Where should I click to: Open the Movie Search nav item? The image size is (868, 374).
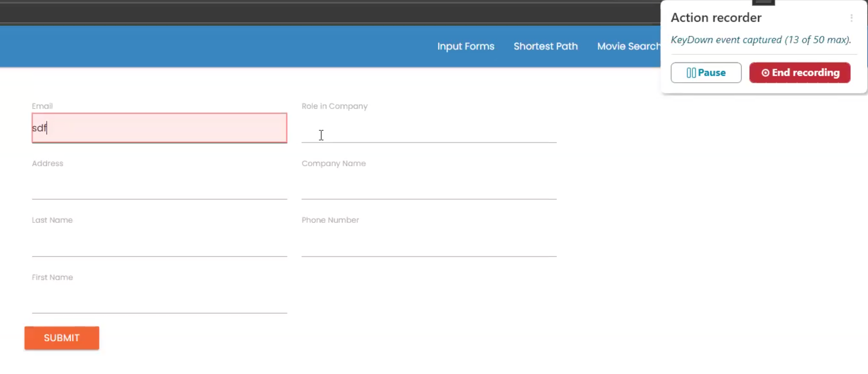point(629,46)
